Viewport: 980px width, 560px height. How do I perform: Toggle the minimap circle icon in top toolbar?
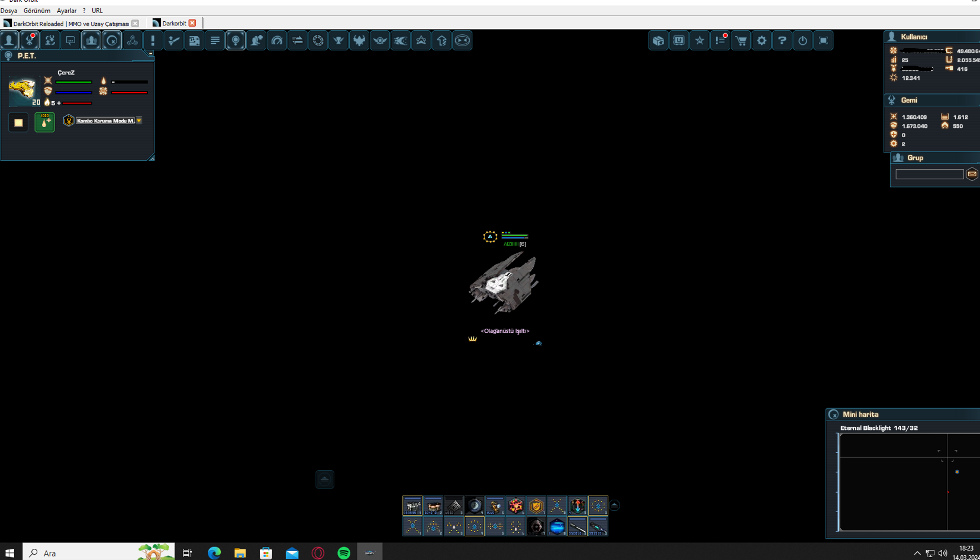click(x=112, y=40)
